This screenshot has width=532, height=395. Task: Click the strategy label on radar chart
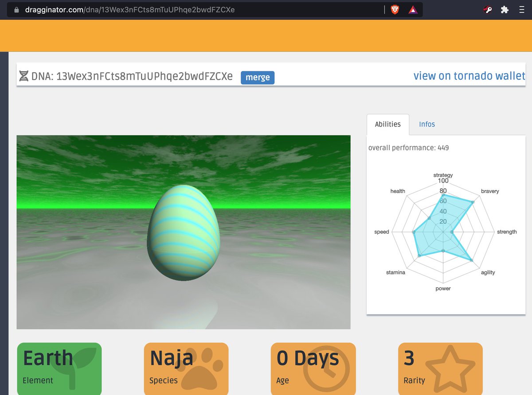(x=443, y=175)
